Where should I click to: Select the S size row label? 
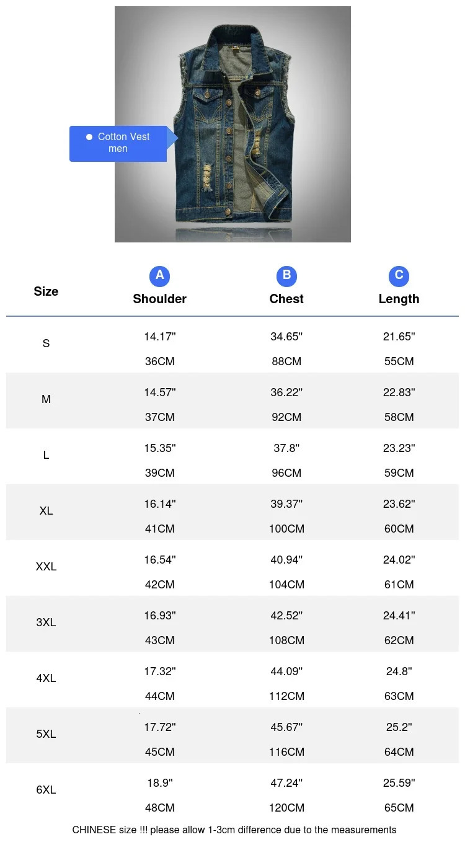pos(46,343)
